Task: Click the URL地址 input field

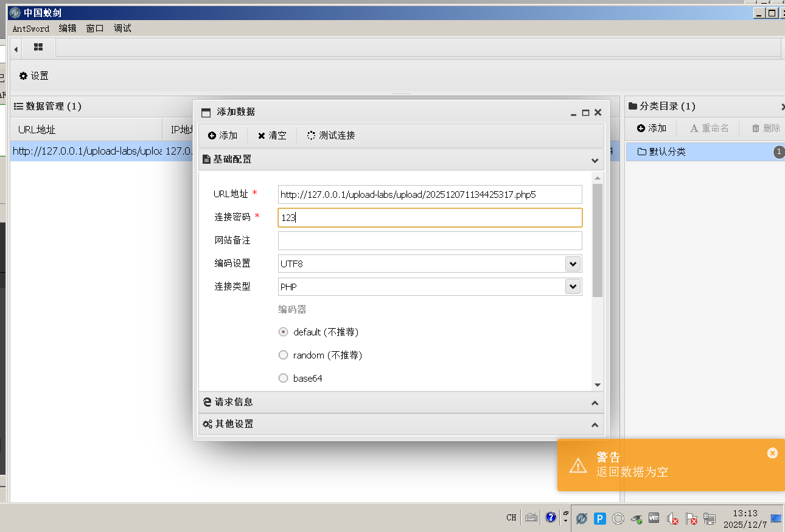Action: point(430,194)
